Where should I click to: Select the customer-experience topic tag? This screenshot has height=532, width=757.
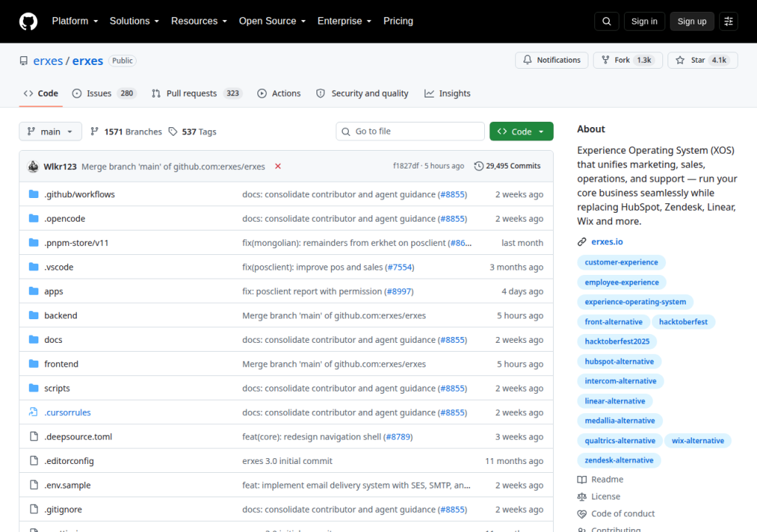point(621,262)
